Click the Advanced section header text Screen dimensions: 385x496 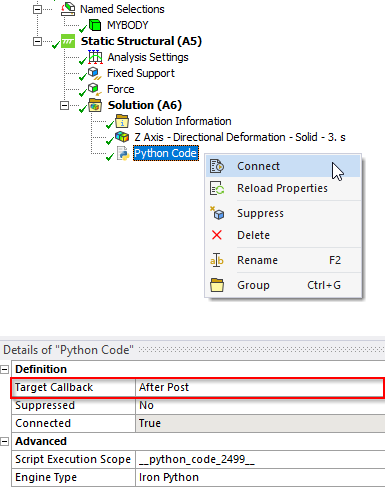pyautogui.click(x=41, y=441)
